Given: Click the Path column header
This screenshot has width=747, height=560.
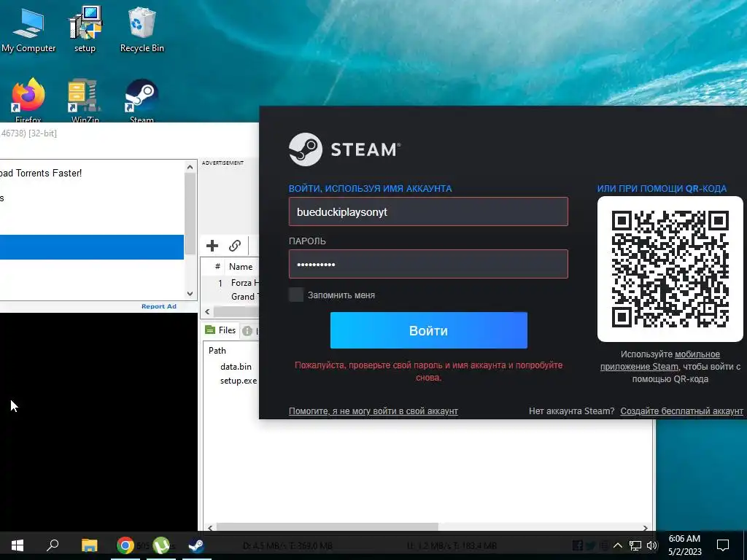Looking at the screenshot, I should click(x=217, y=351).
